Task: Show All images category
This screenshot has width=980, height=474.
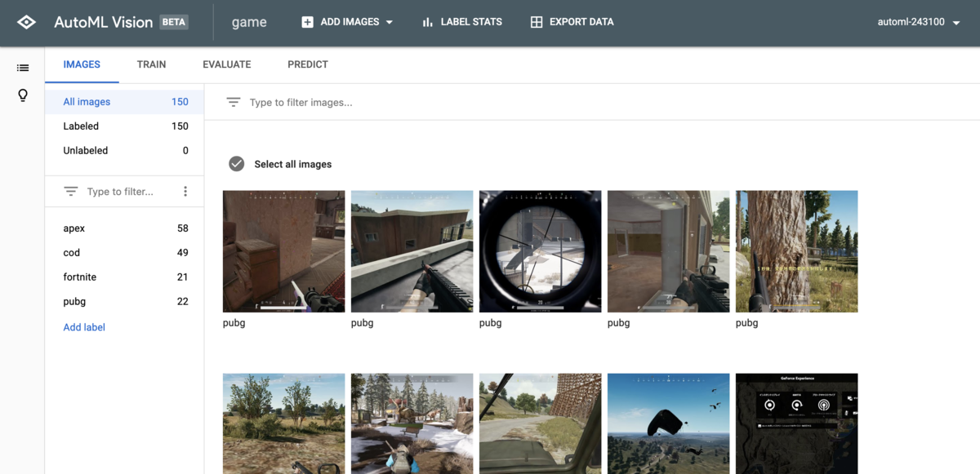Action: [124, 102]
